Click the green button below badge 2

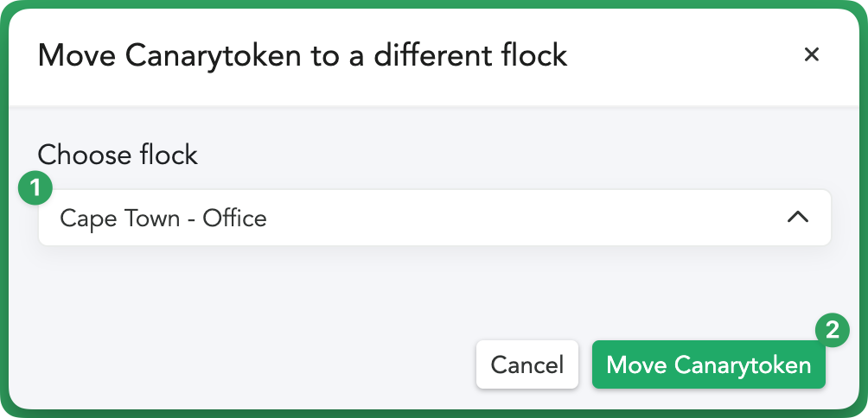(709, 364)
